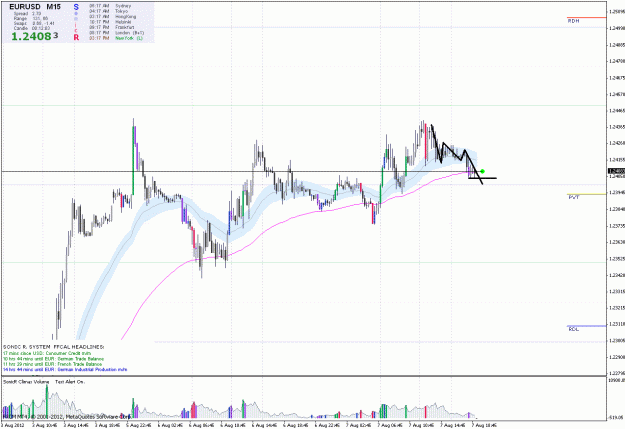Click the Swaps value line
The width and height of the screenshot is (625, 429).
[34, 23]
